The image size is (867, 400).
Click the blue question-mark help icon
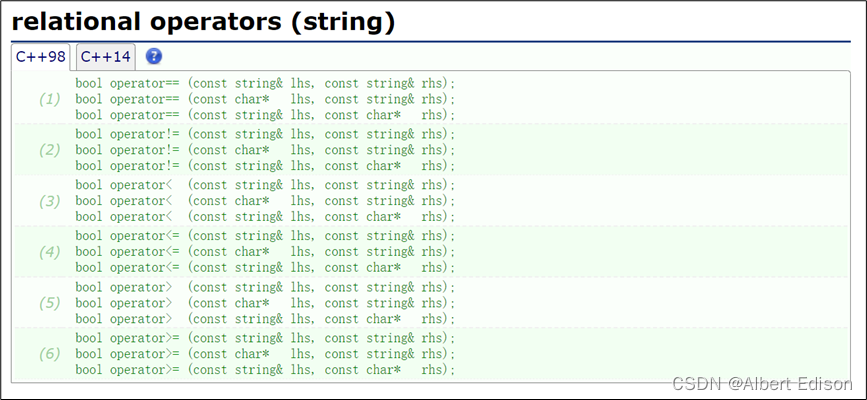pyautogui.click(x=154, y=57)
